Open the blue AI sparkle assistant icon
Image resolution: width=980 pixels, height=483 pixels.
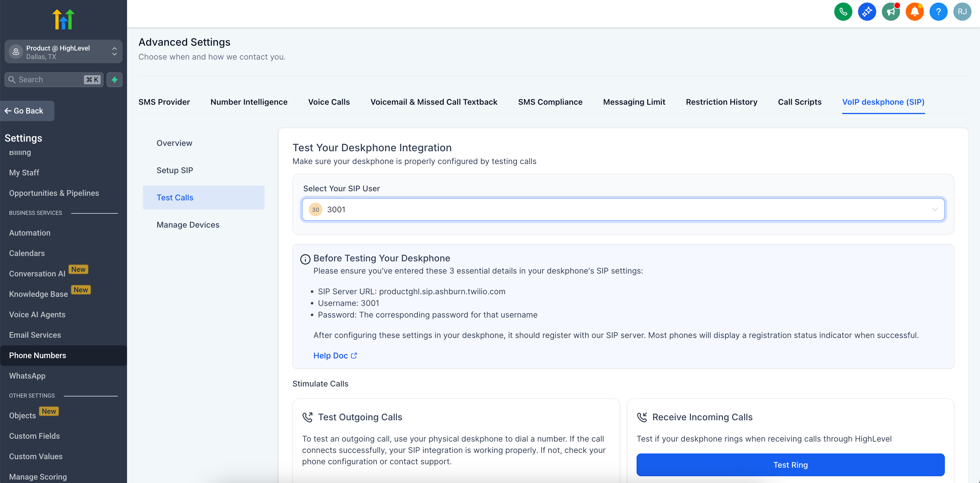tap(867, 12)
